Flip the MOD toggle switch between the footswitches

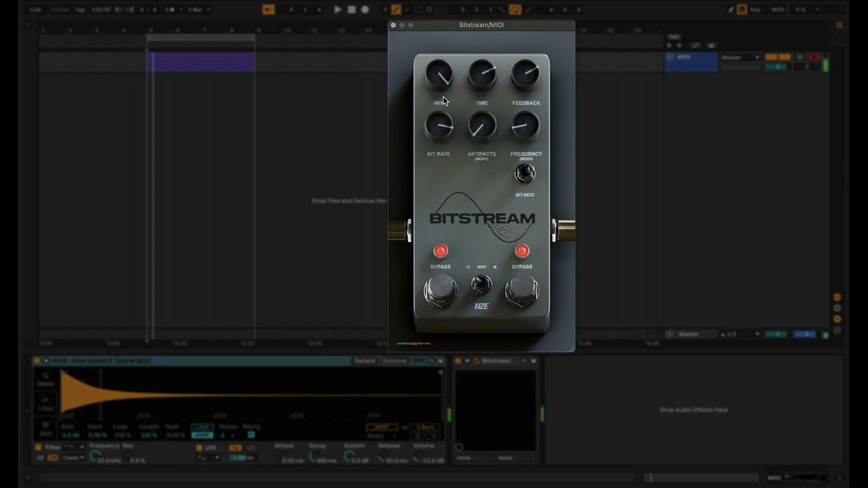pyautogui.click(x=481, y=284)
